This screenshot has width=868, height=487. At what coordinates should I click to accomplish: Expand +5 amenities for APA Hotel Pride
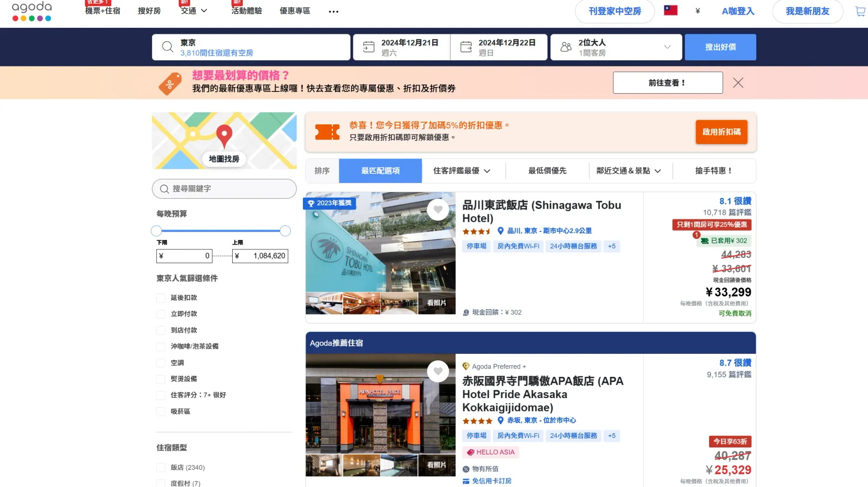pyautogui.click(x=612, y=436)
